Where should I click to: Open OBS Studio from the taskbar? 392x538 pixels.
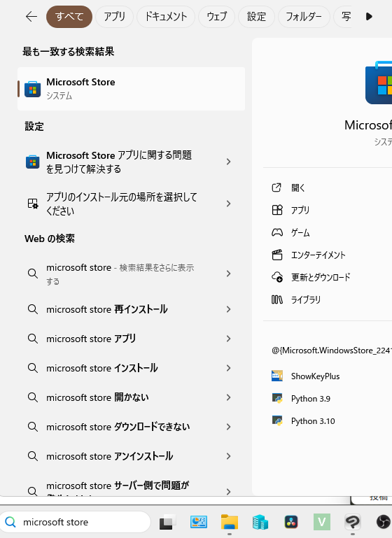(384, 522)
